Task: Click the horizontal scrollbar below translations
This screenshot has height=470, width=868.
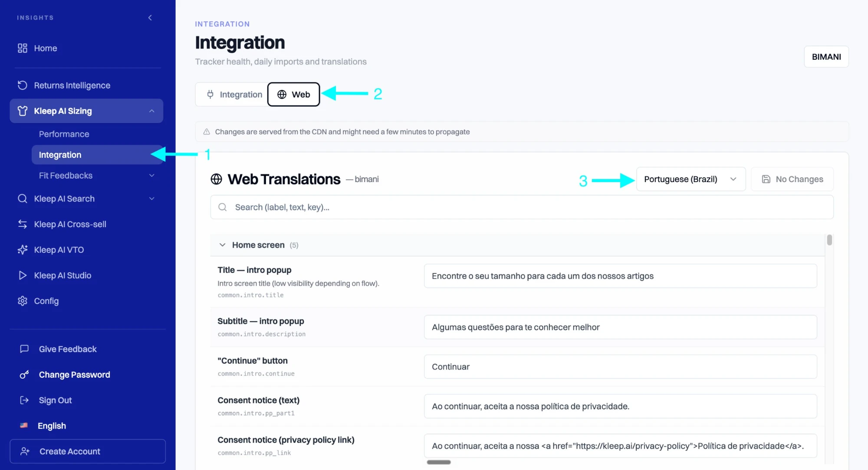Action: 439,462
